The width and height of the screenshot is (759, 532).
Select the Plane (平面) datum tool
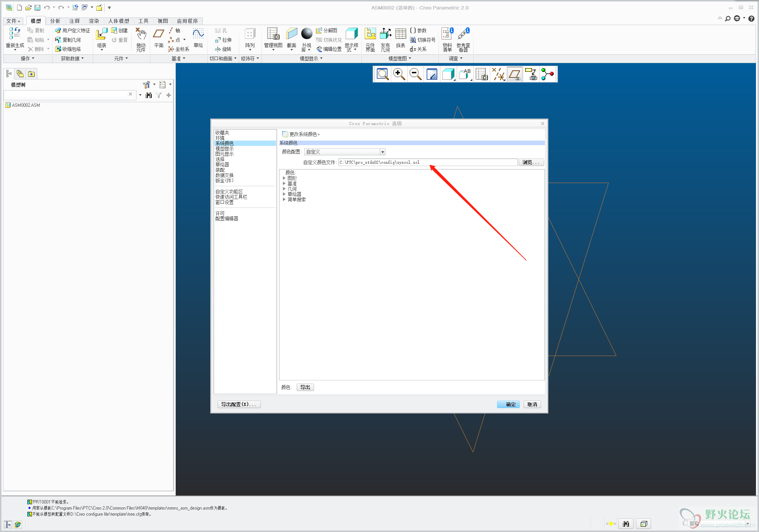coord(159,34)
